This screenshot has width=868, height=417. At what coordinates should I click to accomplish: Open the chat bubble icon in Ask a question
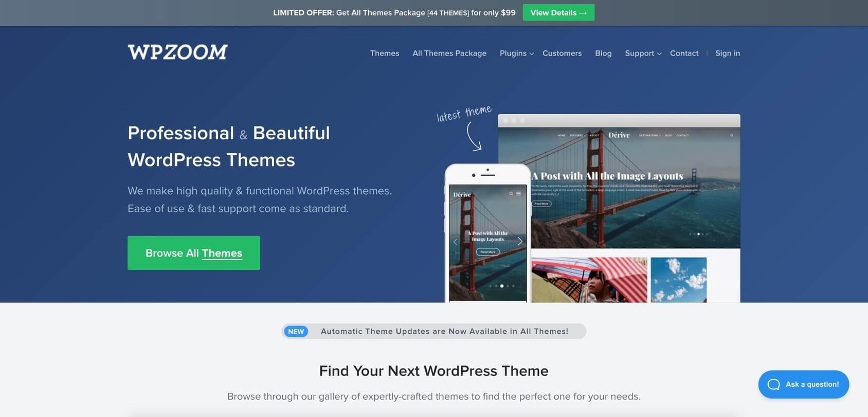pos(773,384)
